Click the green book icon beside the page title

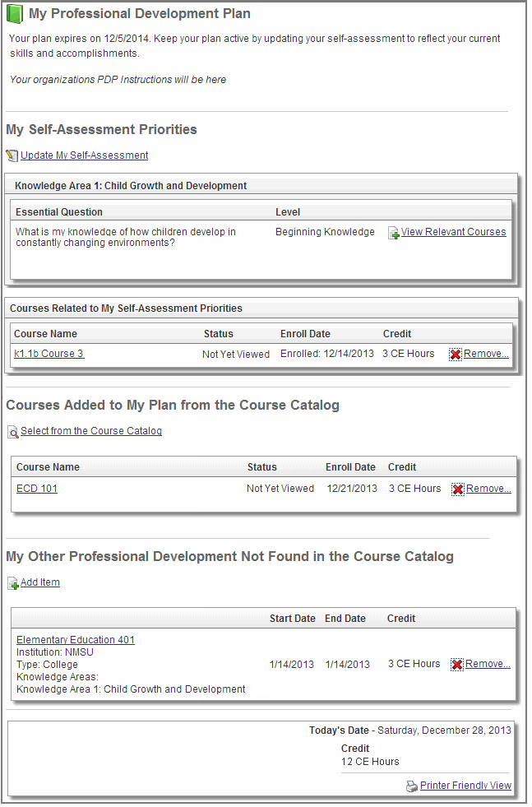[x=15, y=14]
